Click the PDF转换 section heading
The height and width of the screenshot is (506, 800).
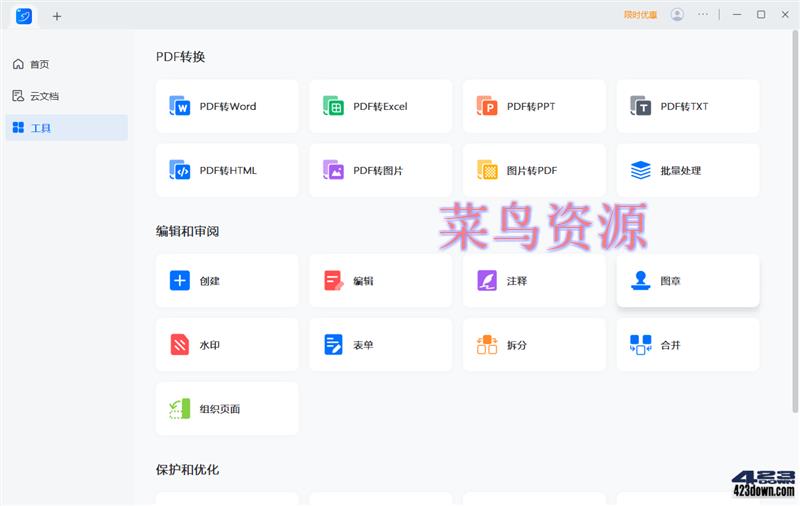tap(181, 57)
